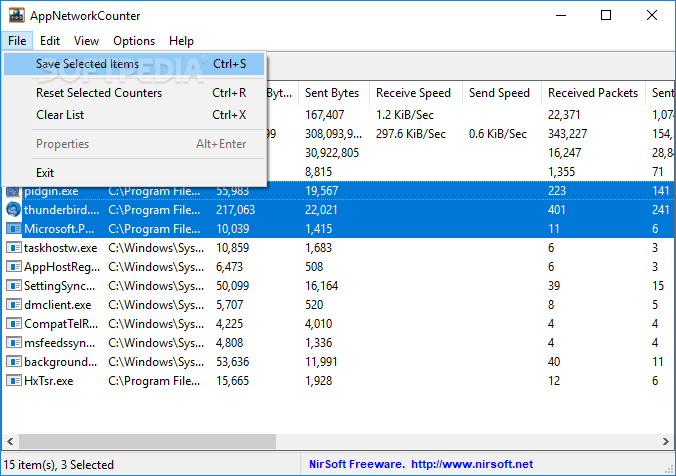Choose Save Selected Items

[134, 64]
